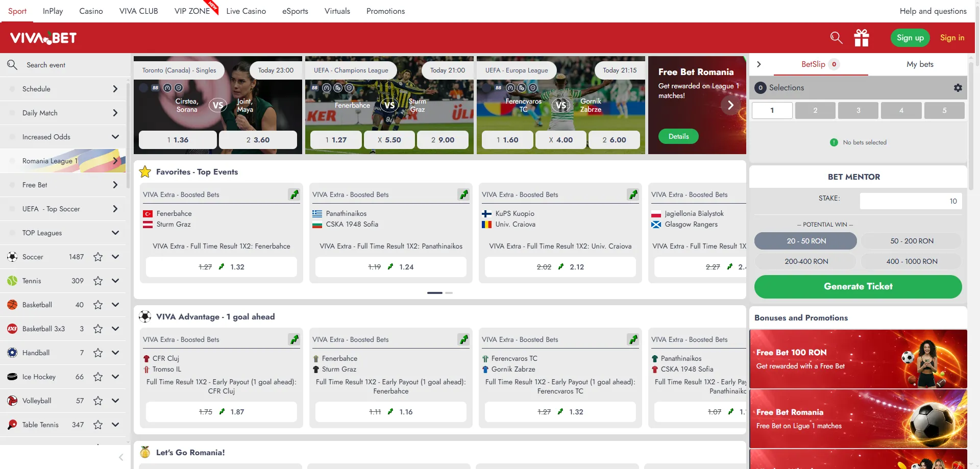This screenshot has width=980, height=469.
Task: Select Fenerbahce draw odds 5.50
Action: [x=389, y=140]
